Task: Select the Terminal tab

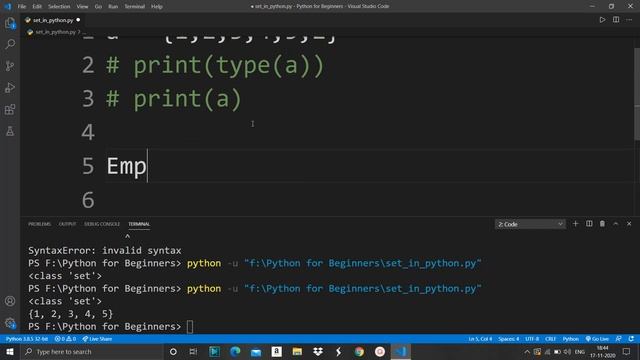Action: 139,224
